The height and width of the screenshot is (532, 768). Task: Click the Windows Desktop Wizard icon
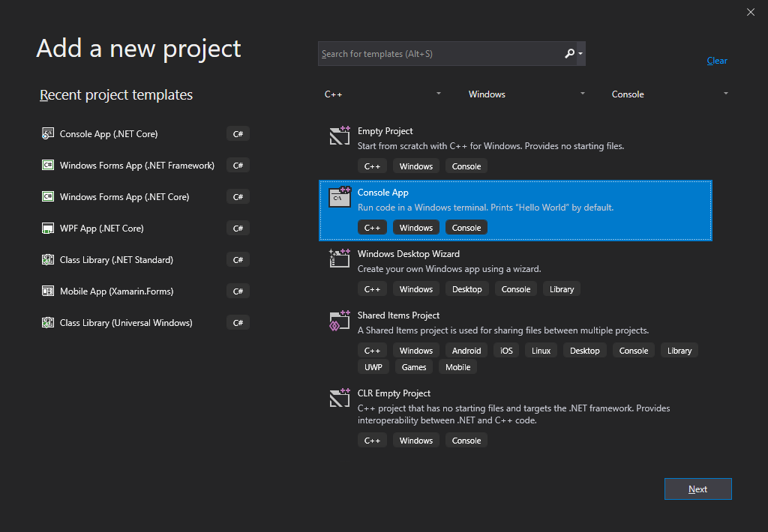340,259
